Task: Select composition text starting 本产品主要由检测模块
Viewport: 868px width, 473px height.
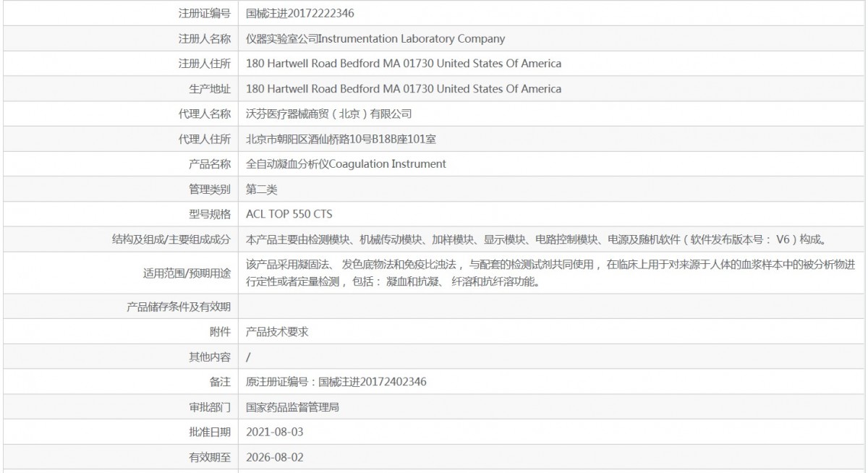Action: click(536, 239)
